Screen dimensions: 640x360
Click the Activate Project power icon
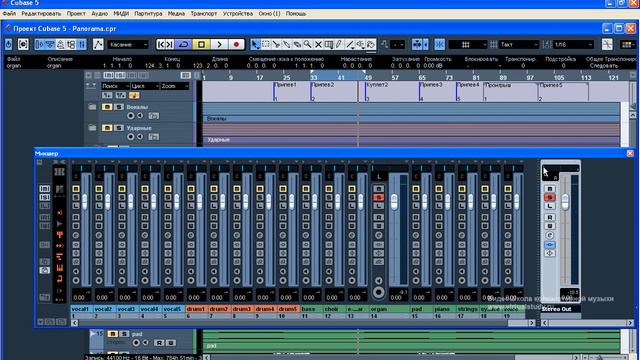click(x=9, y=44)
